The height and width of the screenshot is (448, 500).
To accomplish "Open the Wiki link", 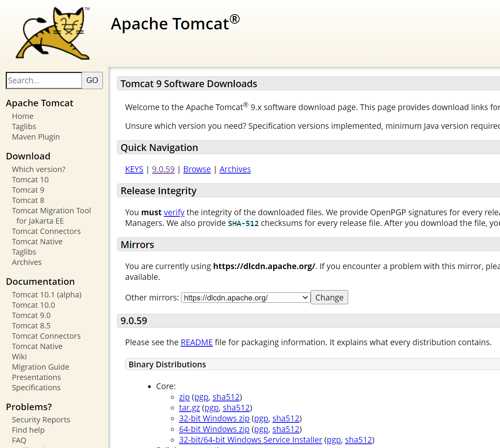I will tap(19, 357).
